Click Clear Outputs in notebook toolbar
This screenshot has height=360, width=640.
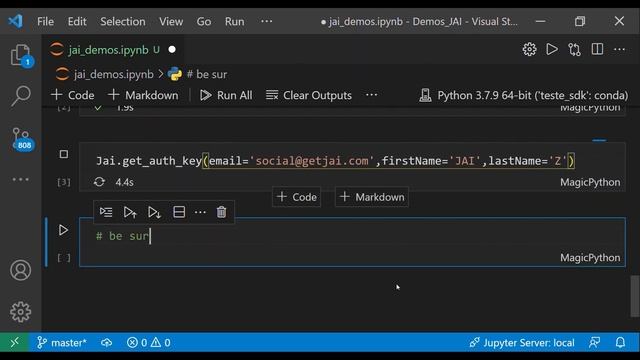point(309,95)
